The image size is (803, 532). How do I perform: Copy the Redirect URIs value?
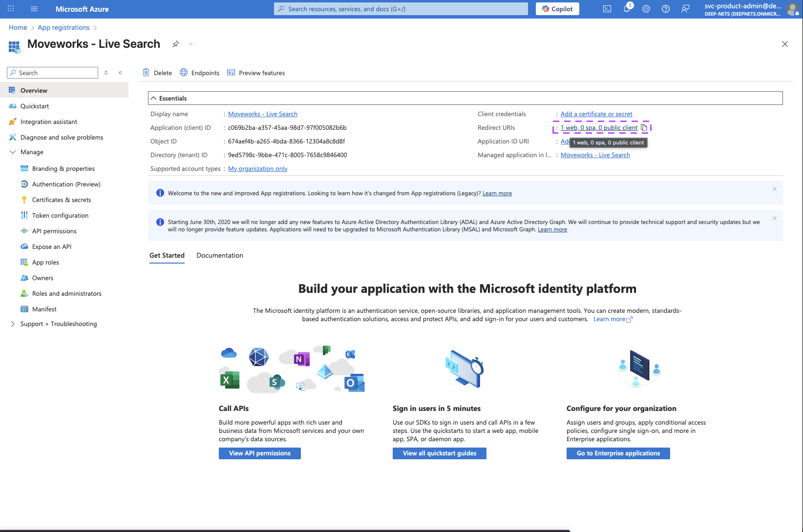[644, 128]
